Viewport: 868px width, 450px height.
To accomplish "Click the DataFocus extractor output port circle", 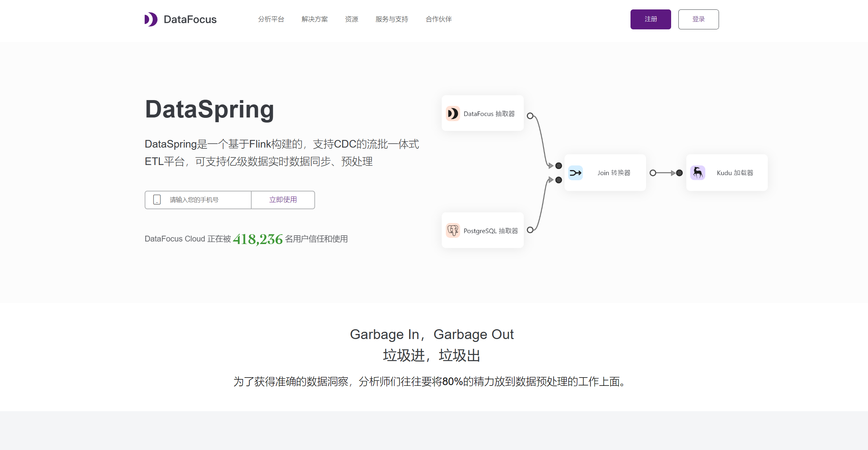I will (530, 116).
